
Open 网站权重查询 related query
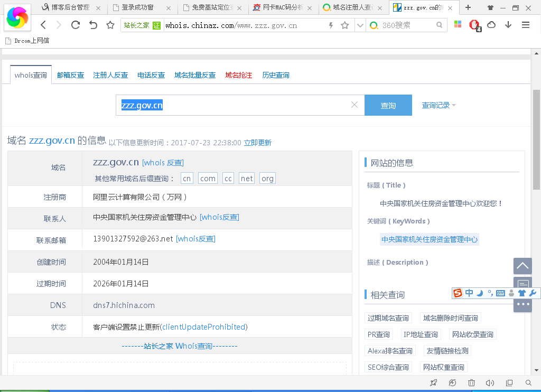444,367
